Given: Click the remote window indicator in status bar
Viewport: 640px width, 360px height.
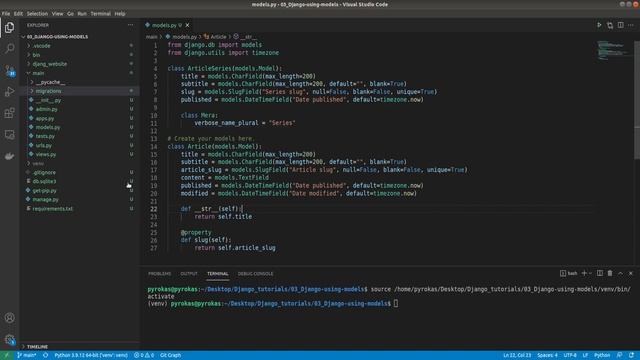Looking at the screenshot, I should point(7,356).
